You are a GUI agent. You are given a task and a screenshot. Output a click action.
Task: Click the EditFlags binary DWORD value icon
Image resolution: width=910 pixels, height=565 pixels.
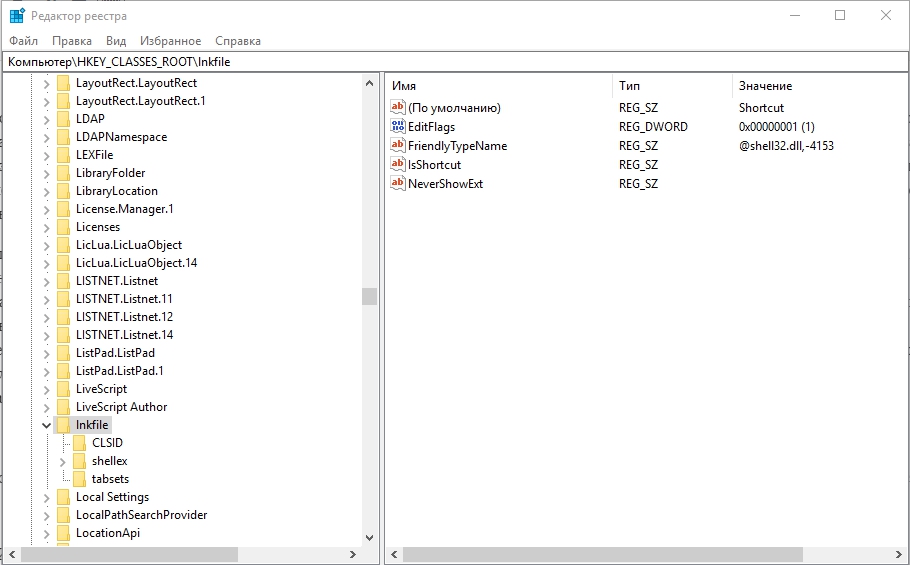[398, 127]
